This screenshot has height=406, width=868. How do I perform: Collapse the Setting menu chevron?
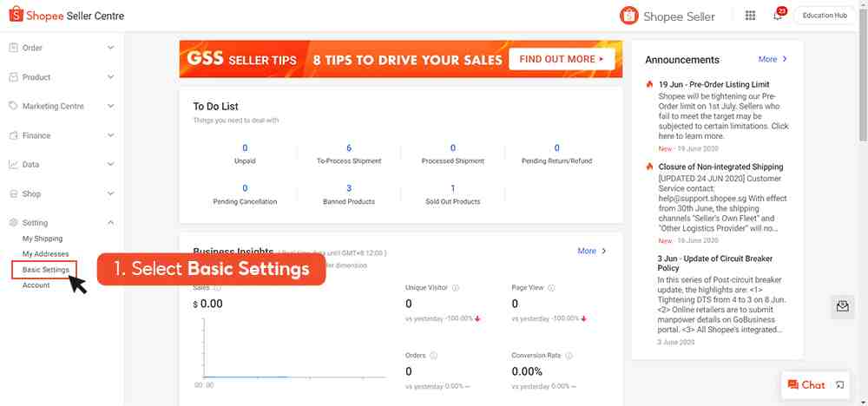[111, 223]
